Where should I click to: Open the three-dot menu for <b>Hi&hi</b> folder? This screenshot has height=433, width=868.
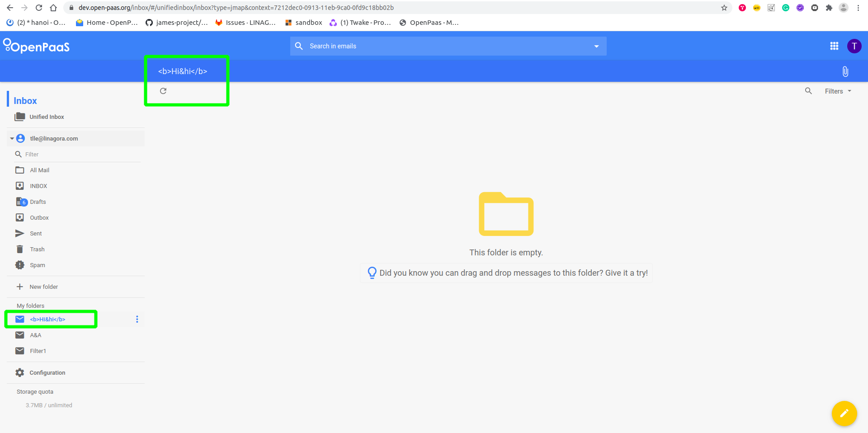[x=137, y=319]
